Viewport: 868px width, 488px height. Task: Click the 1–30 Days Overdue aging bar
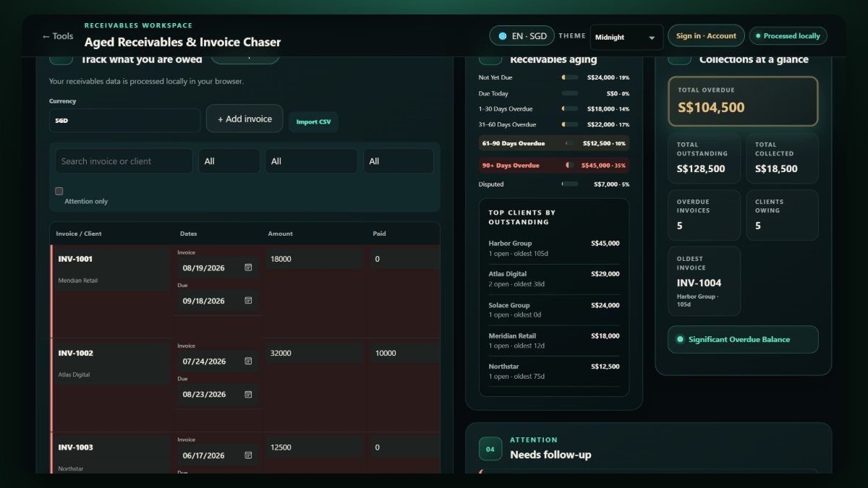[x=570, y=109]
